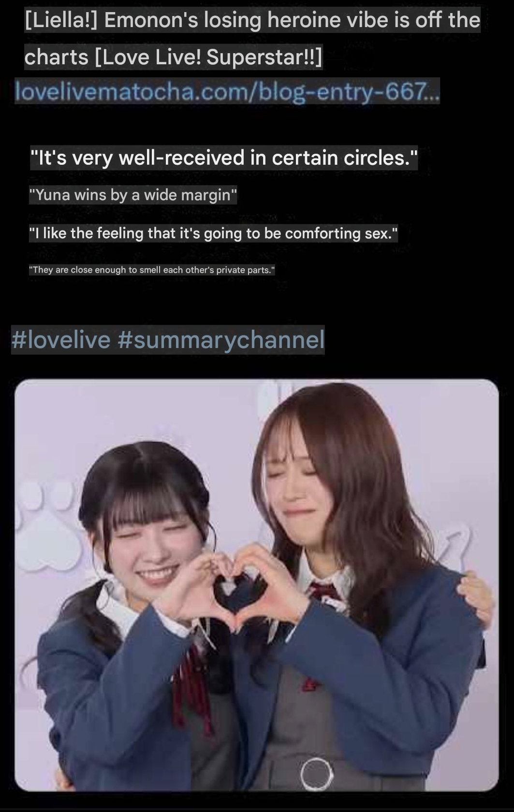514x812 pixels.
Task: Select the '[Love Live! Superstar!!]' title tag
Action: click(x=209, y=57)
